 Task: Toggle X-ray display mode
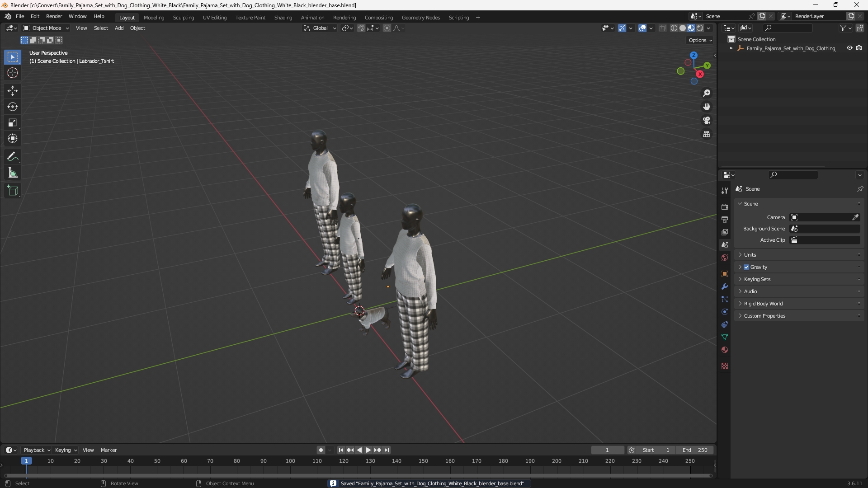click(663, 28)
